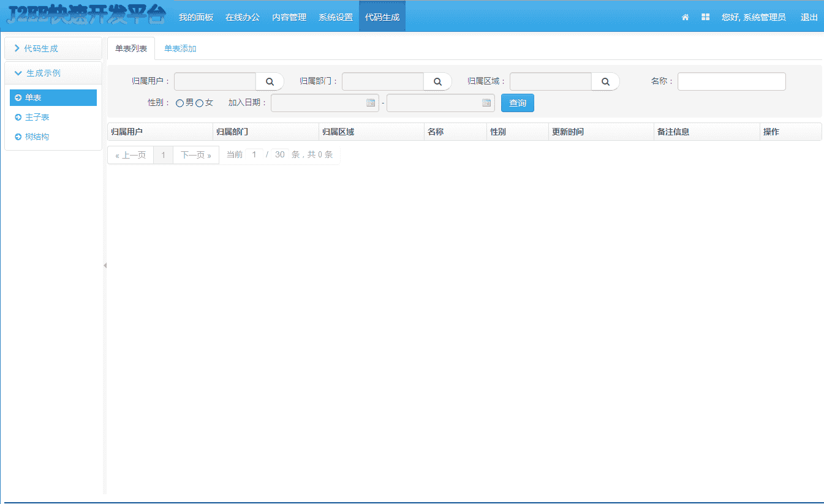Viewport: 824px width, 504px height.
Task: Click the 名称 column header
Action: tap(456, 132)
